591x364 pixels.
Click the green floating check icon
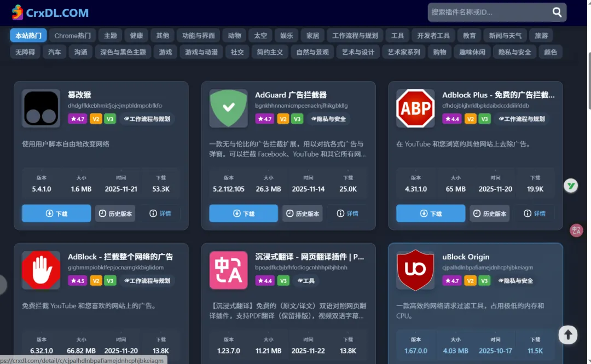tap(571, 186)
